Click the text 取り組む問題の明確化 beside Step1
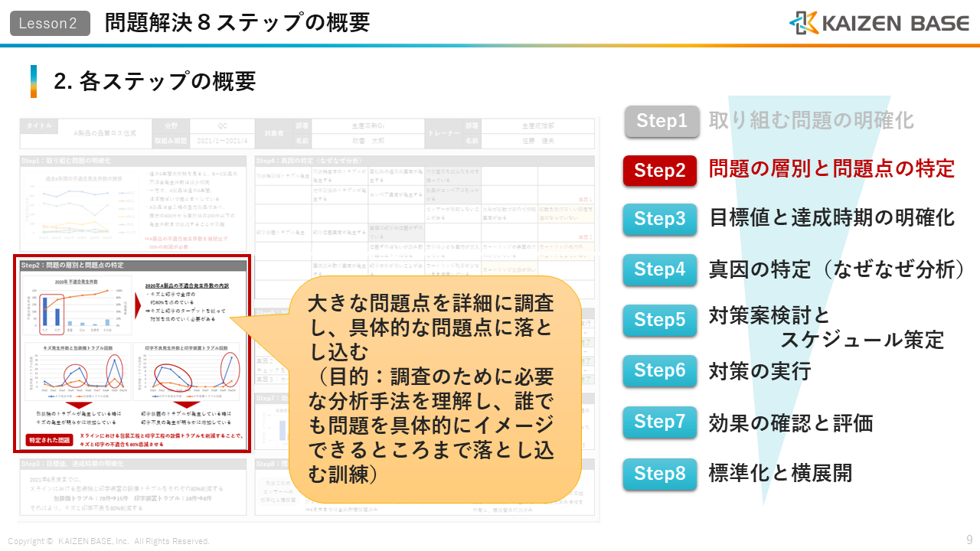This screenshot has width=980, height=551. pos(812,120)
